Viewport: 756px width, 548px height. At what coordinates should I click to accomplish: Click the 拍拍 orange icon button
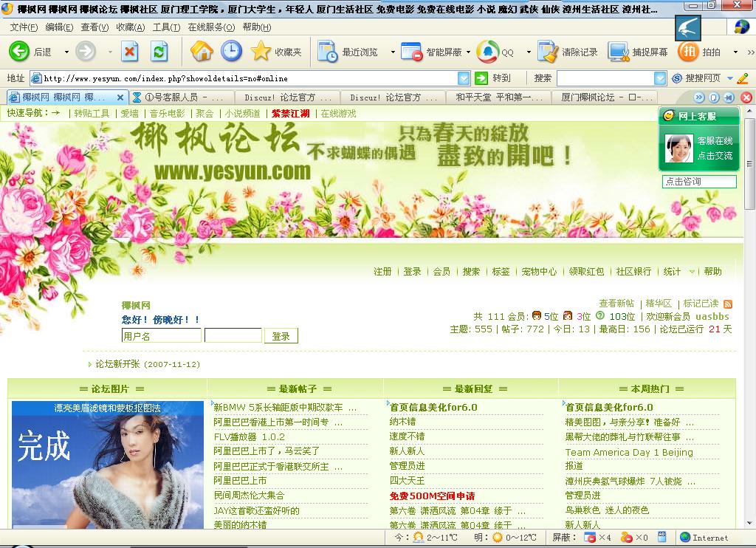coord(688,51)
